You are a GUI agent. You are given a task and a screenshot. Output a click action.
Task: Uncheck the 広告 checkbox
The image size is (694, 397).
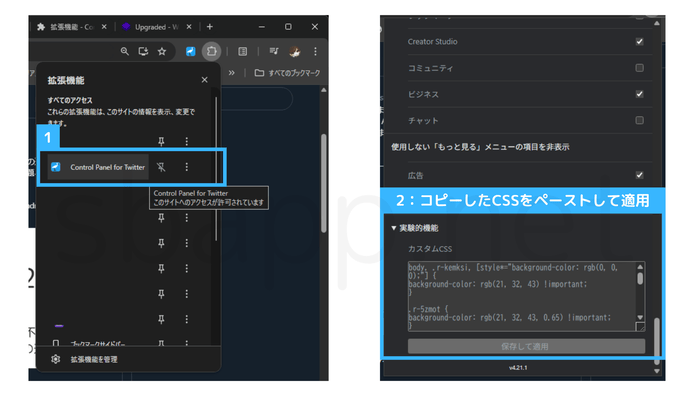639,175
